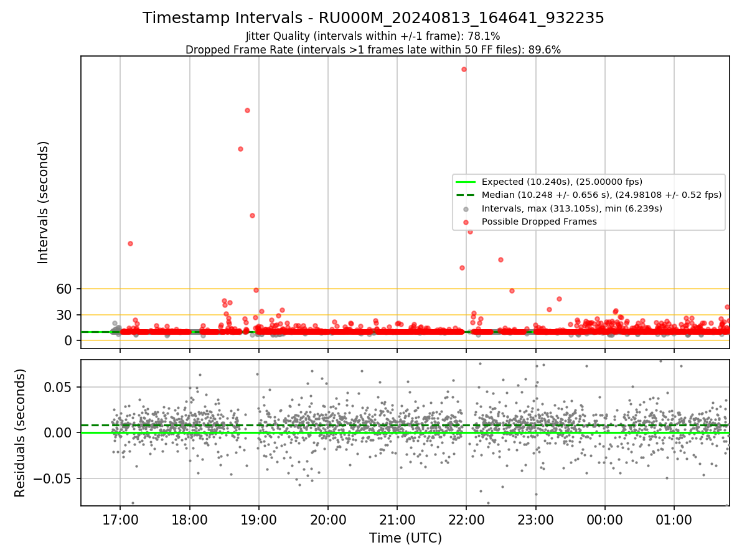Screen dimensions: 747x560
Task: Click the solid green legend line sample for Expected
Action: (466, 182)
